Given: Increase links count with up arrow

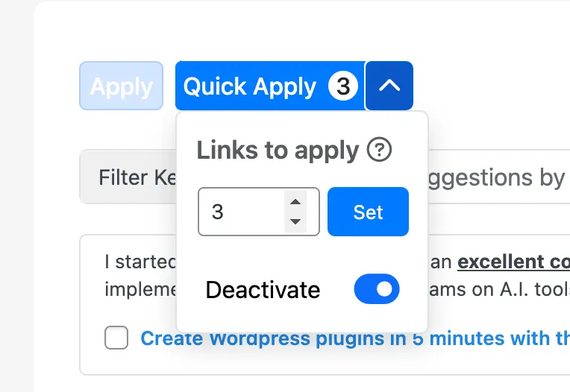Looking at the screenshot, I should [x=295, y=203].
